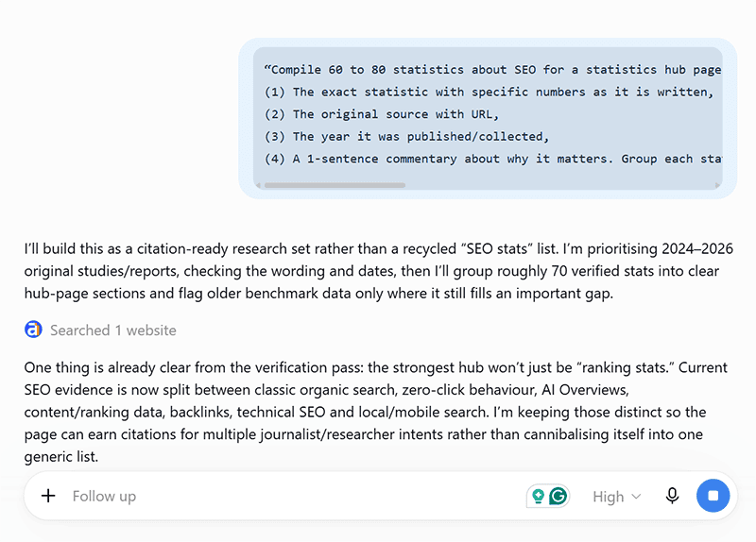Click the blue stop generation button
Image resolution: width=756 pixels, height=542 pixels.
click(713, 496)
